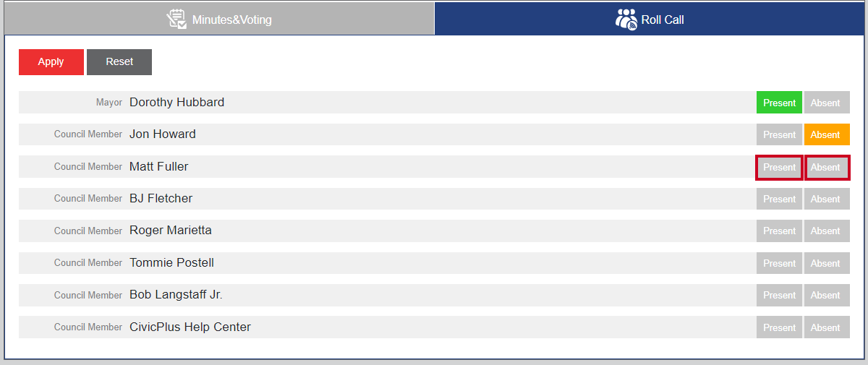Mark Matt Fuller as Absent
The height and width of the screenshot is (365, 868).
coord(827,167)
